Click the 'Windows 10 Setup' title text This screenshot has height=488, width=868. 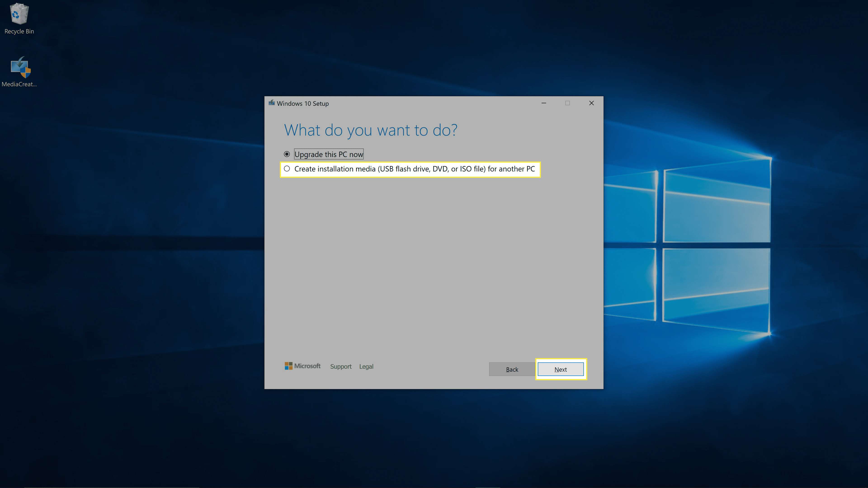coord(303,103)
